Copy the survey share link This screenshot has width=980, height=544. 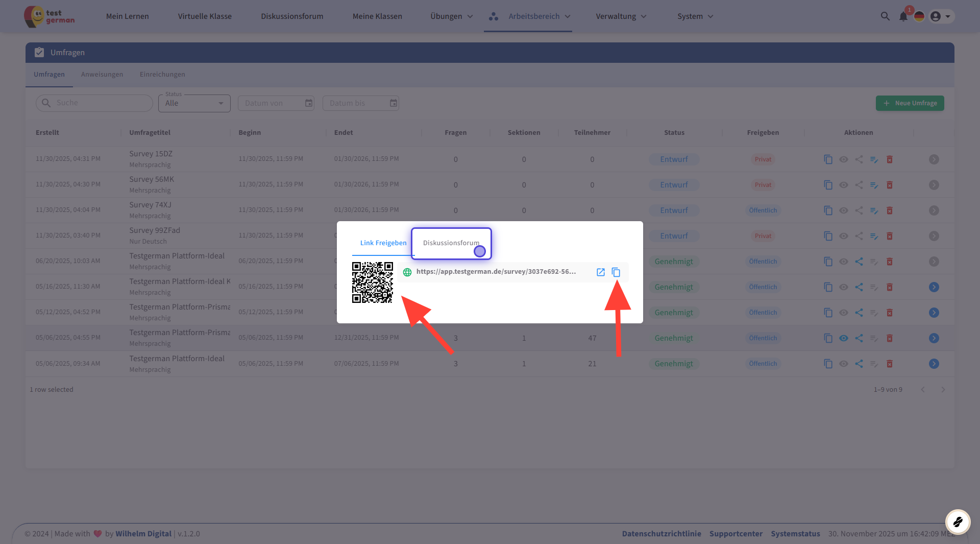[616, 272]
